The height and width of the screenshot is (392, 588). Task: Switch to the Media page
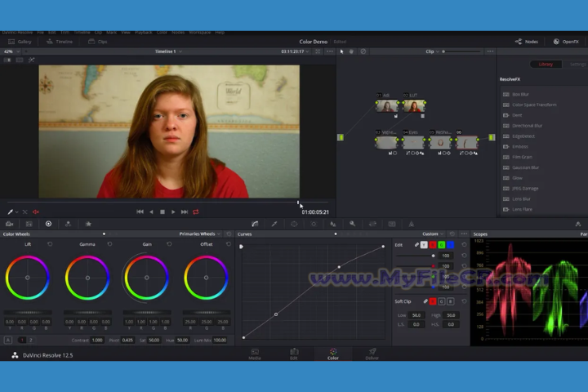[255, 354]
